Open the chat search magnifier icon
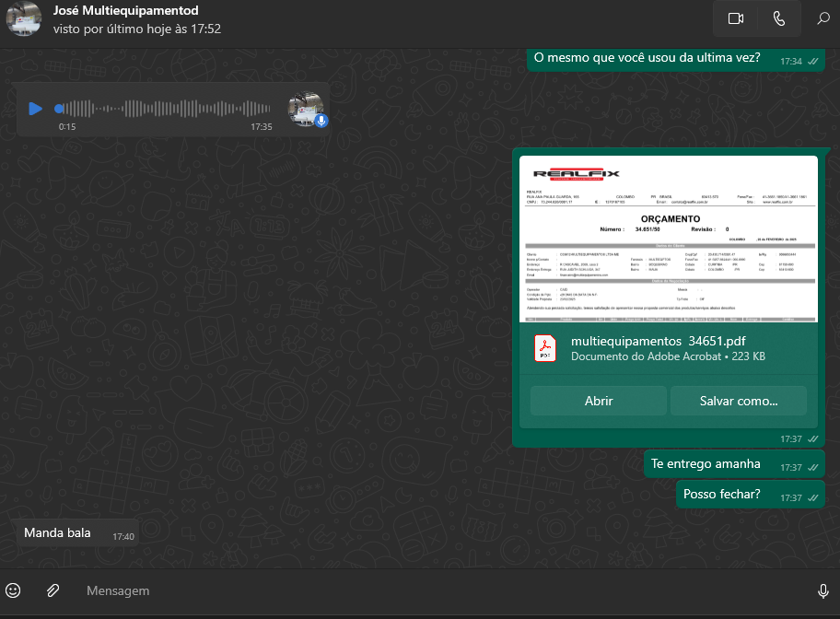Screen dimensions: 840x619 point(822,18)
